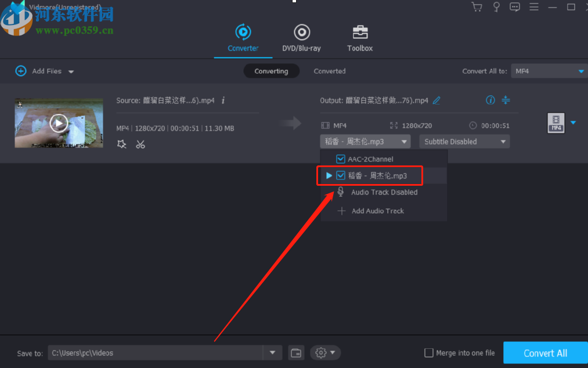Uncheck the AAC-2Channel audio track
The height and width of the screenshot is (368, 588).
click(340, 158)
